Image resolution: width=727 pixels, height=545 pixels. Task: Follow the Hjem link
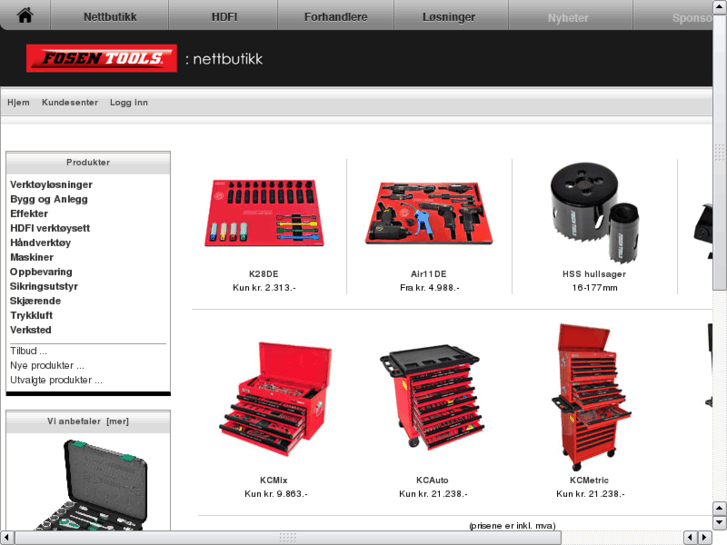19,103
